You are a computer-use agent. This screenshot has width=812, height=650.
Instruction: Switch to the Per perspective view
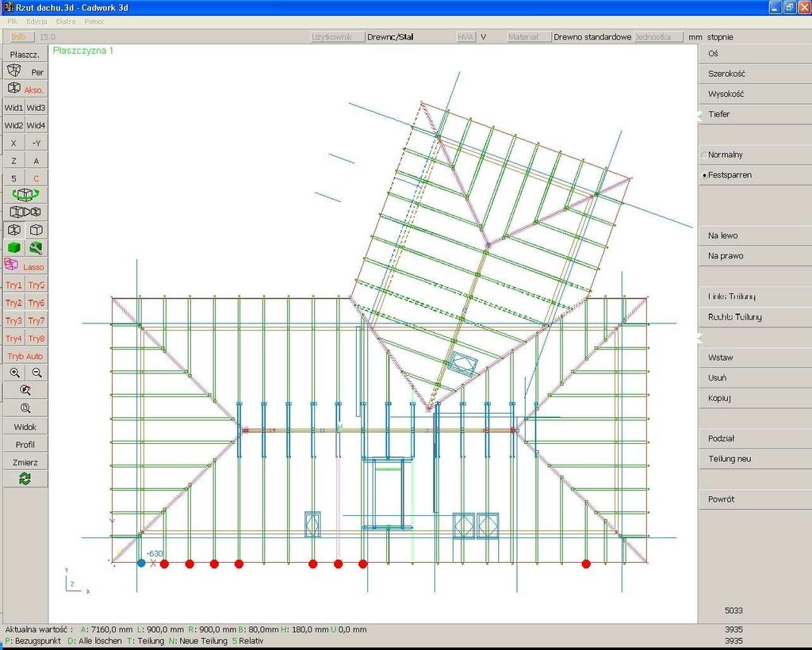[25, 71]
